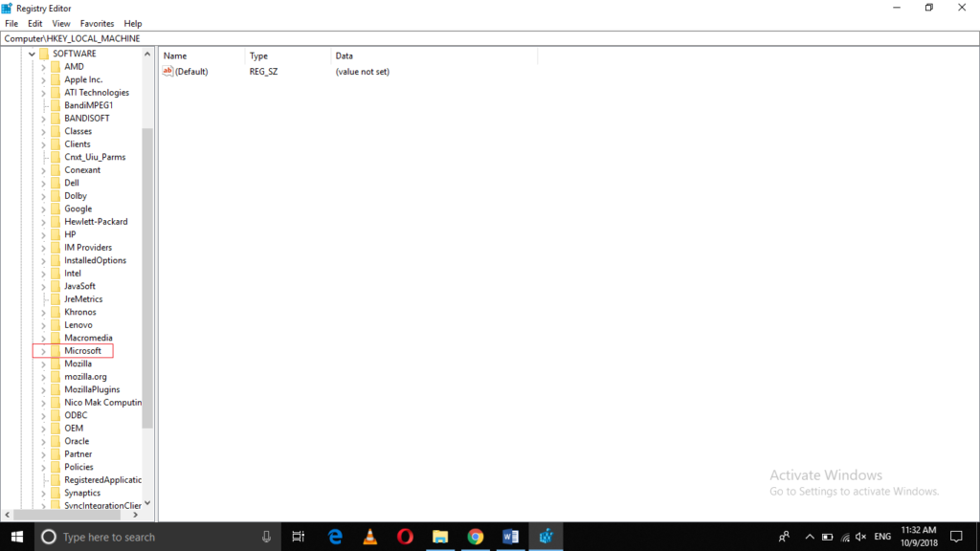Open the Edit menu
The image size is (980, 551).
34,23
